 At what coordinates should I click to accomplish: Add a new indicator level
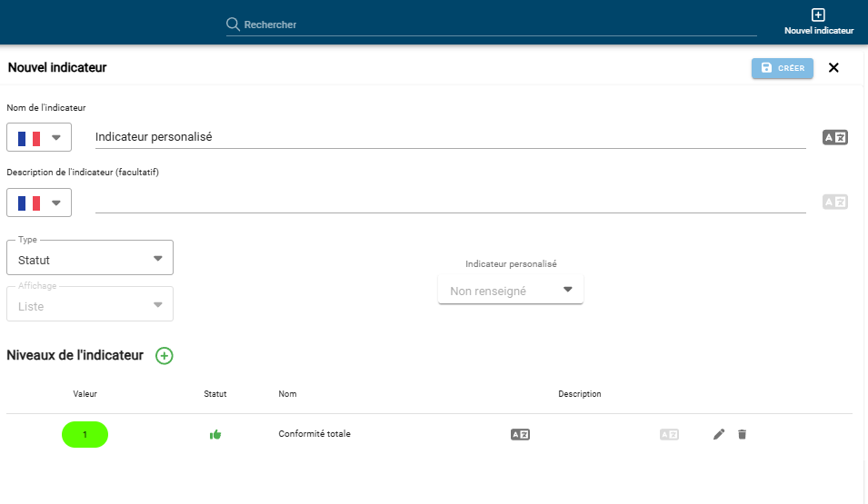click(164, 356)
